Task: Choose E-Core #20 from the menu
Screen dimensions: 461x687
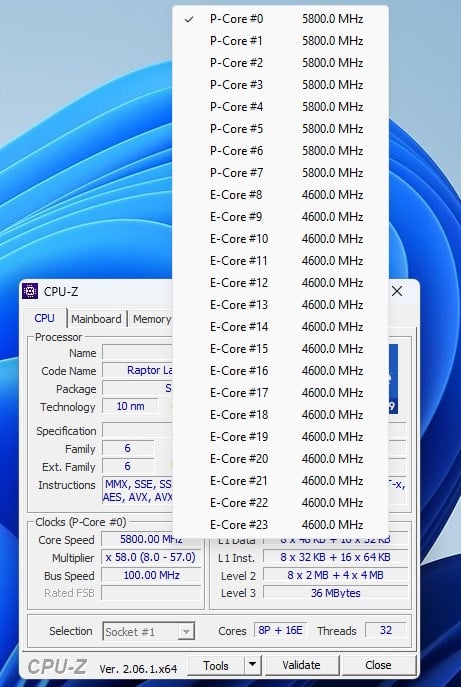Action: tap(280, 459)
